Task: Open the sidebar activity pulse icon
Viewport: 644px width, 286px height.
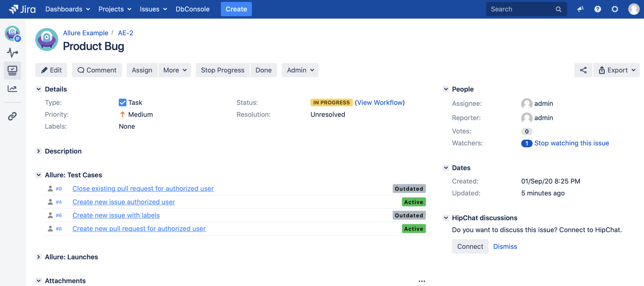Action: (12, 52)
